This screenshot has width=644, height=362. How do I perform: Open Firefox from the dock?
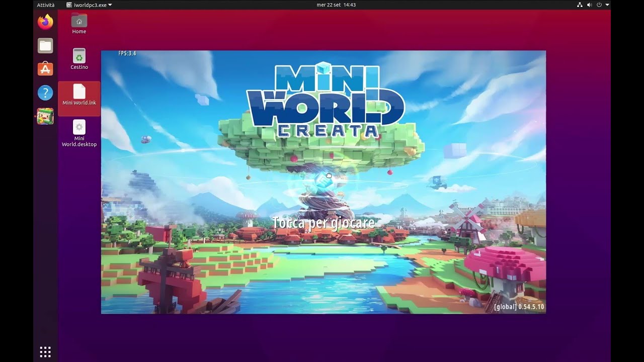45,22
